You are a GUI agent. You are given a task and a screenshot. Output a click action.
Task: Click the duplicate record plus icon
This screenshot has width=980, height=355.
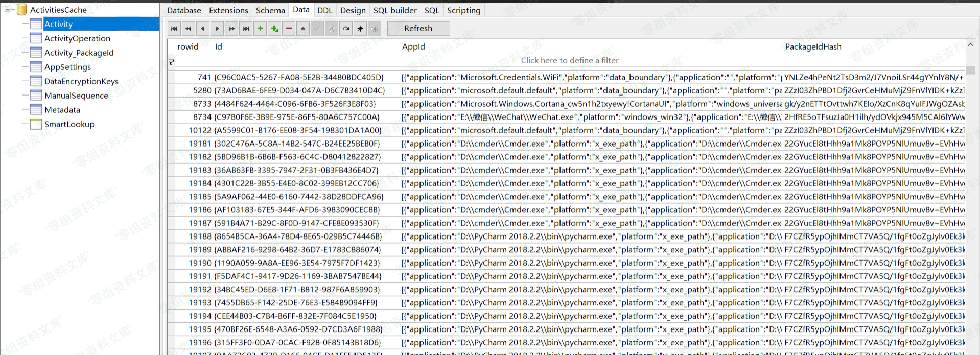click(274, 29)
